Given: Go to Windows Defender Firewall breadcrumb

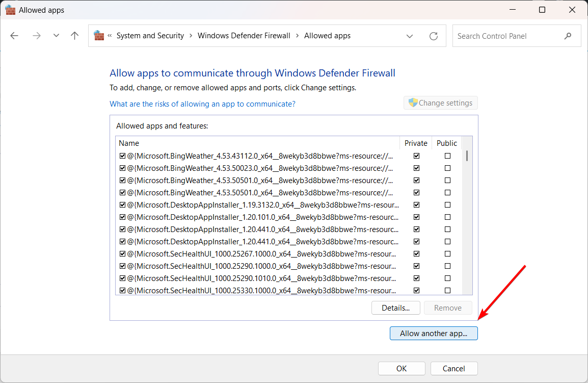Looking at the screenshot, I should (244, 36).
